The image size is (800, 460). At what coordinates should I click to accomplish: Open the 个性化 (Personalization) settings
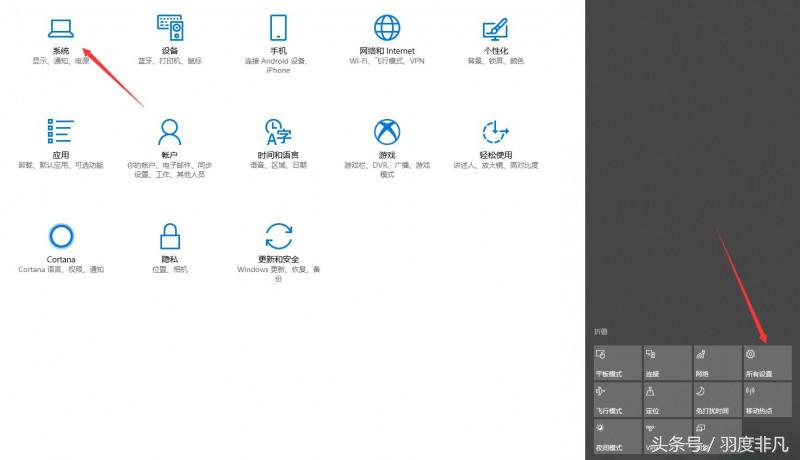pos(495,41)
